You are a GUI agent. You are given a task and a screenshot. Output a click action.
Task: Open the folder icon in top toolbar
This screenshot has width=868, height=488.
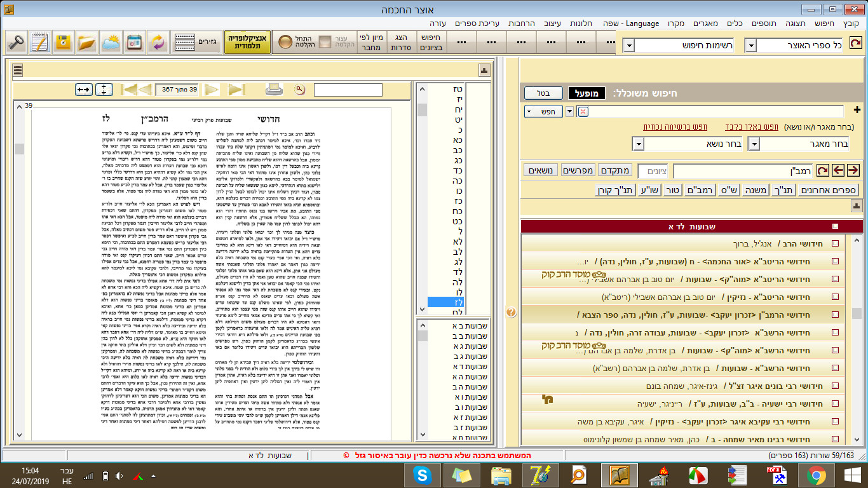tap(86, 43)
